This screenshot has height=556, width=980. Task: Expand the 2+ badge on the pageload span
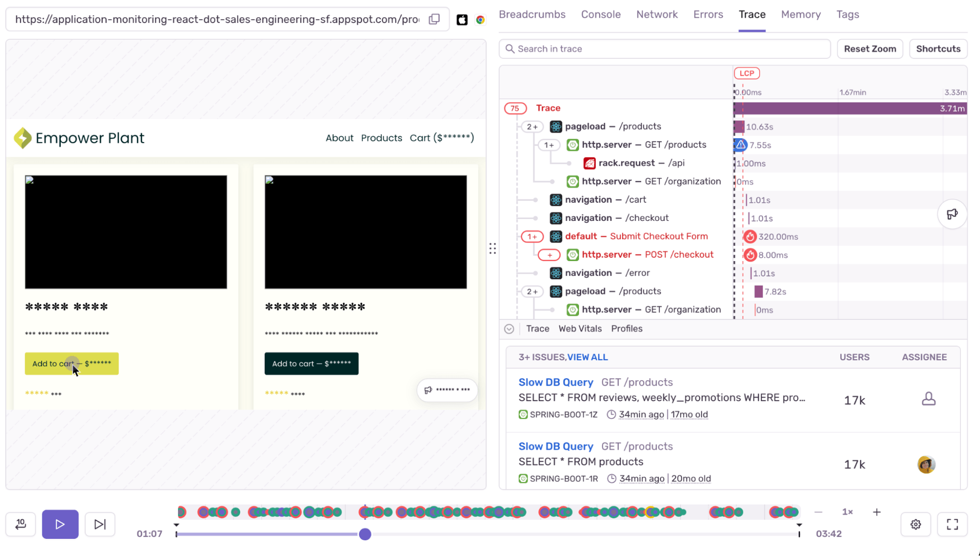pyautogui.click(x=532, y=126)
